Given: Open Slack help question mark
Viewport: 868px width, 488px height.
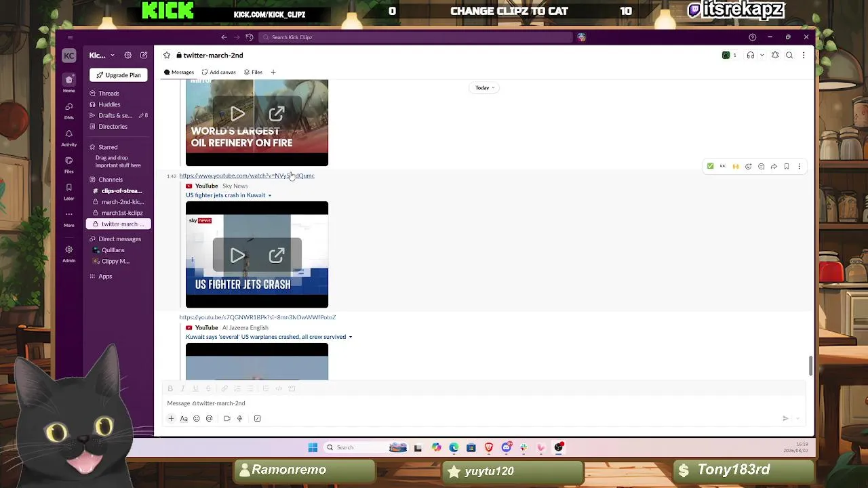Looking at the screenshot, I should pyautogui.click(x=752, y=37).
